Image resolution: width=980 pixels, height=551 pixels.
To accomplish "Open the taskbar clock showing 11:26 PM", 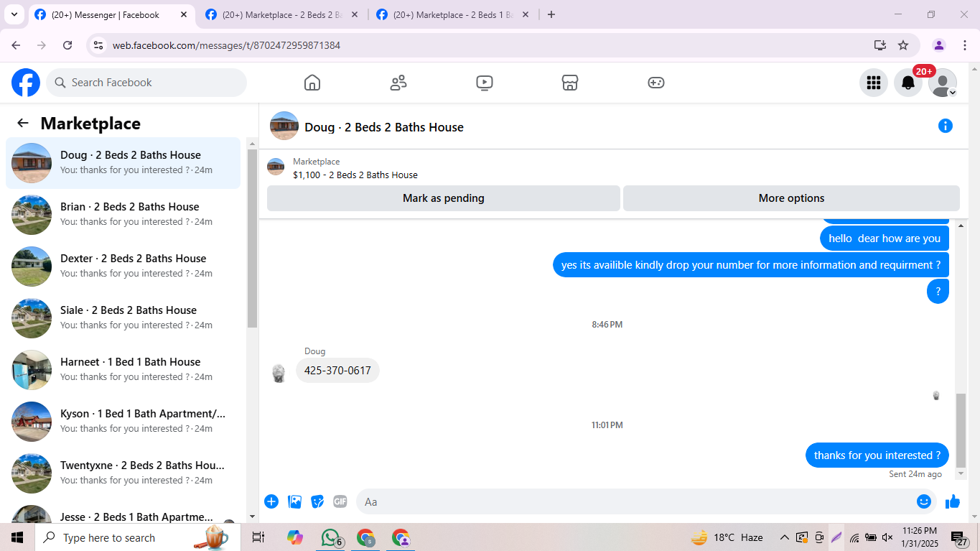I will point(920,537).
